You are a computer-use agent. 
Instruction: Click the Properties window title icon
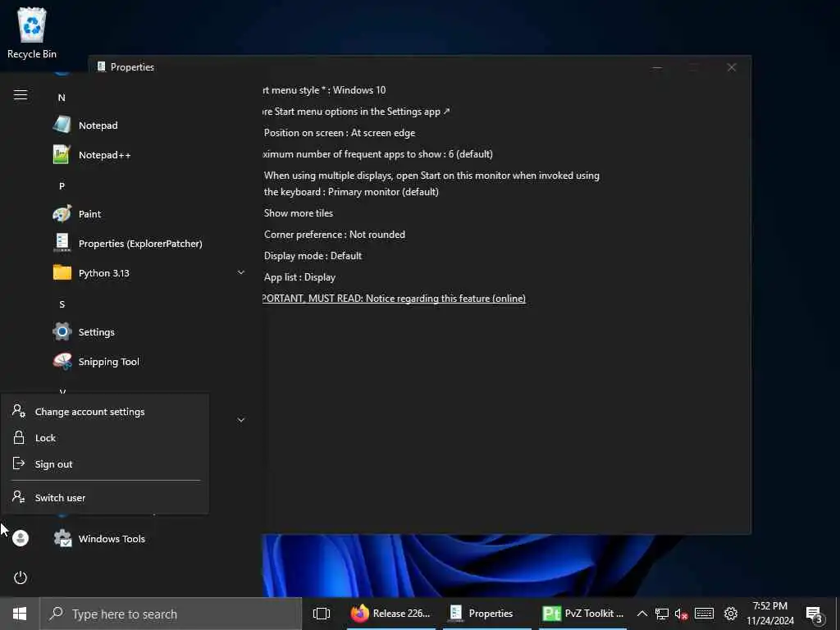[x=101, y=66]
